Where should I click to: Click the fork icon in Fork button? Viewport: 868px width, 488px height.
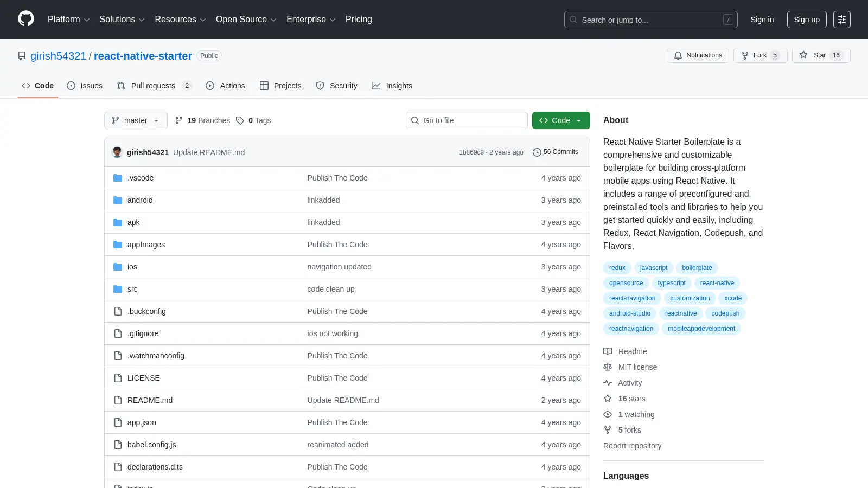pos(745,55)
